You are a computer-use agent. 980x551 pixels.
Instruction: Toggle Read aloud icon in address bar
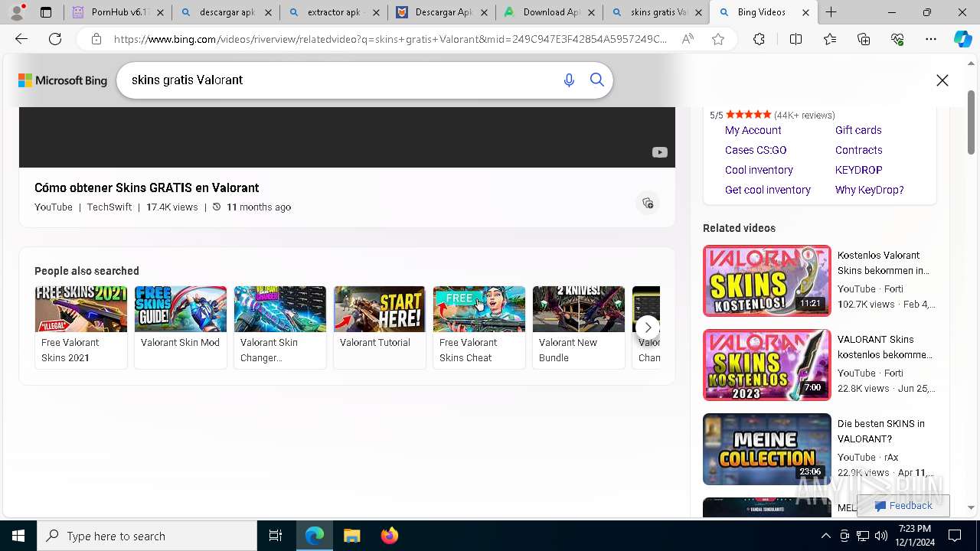688,39
